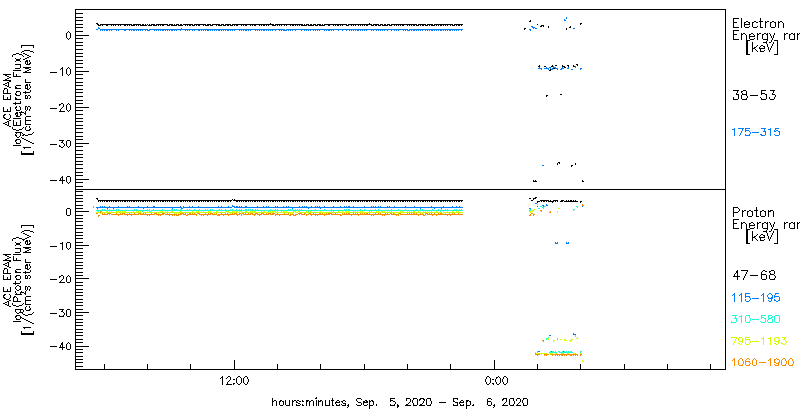This screenshot has width=800, height=410.
Task: Select the 1060-1900 proton energy label
Action: coord(763,363)
